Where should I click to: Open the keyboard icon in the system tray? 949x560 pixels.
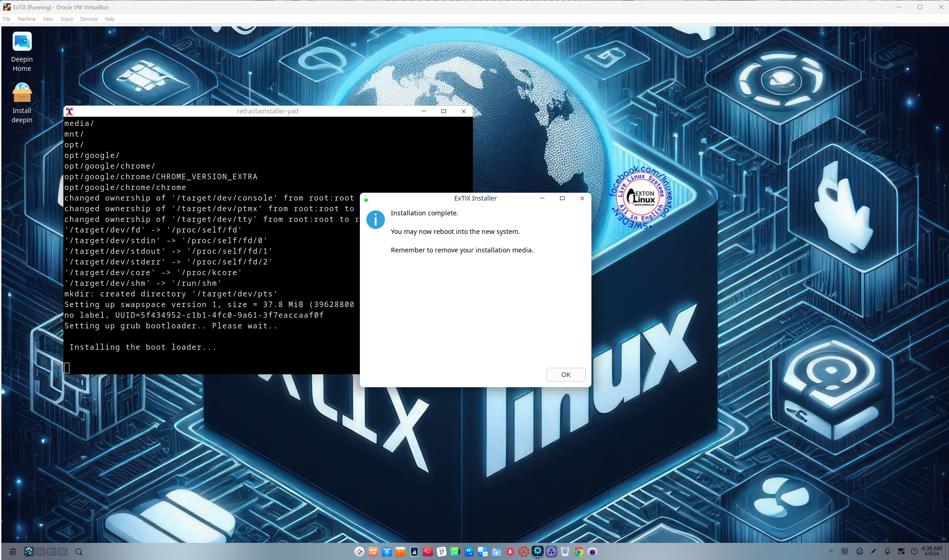pos(845,551)
